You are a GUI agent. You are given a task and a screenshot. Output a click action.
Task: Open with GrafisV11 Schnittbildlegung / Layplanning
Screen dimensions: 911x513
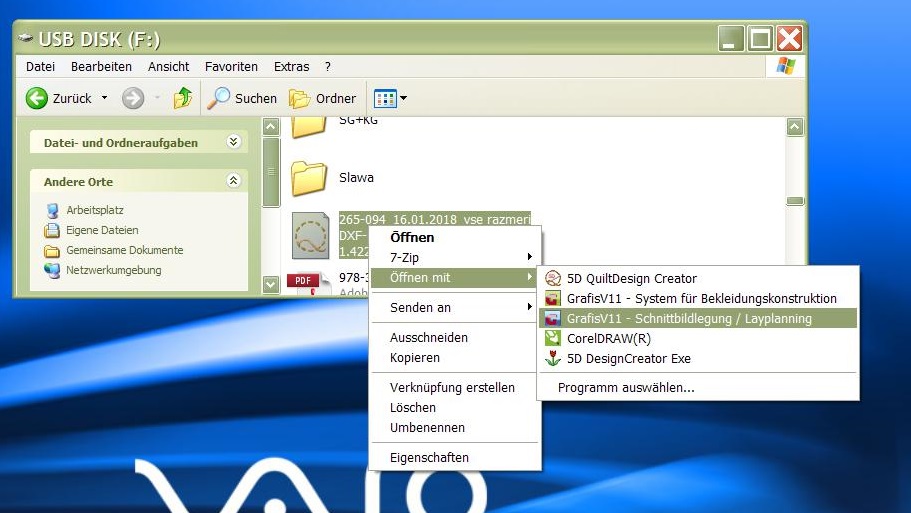click(x=698, y=318)
